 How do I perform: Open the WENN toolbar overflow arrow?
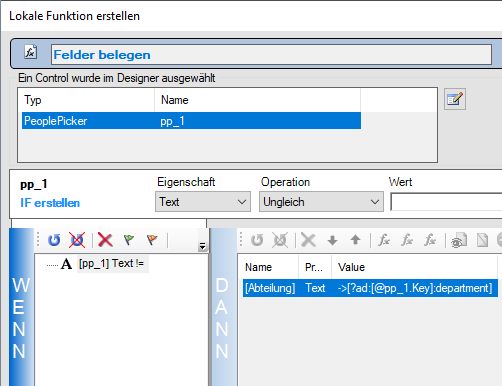[x=202, y=246]
